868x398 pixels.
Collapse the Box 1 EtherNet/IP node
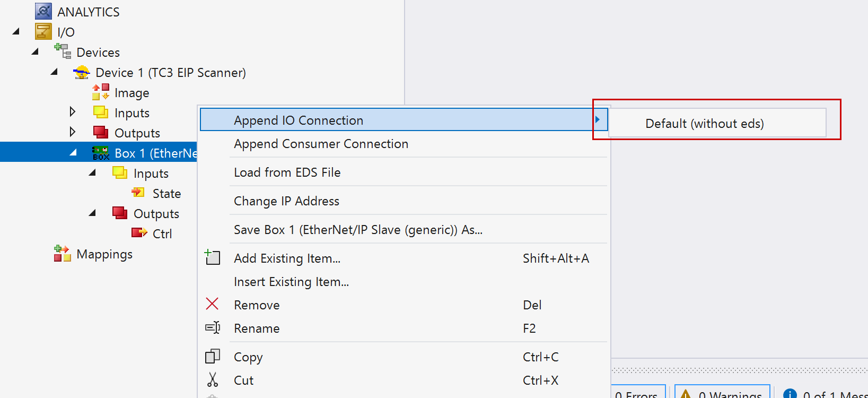point(73,153)
